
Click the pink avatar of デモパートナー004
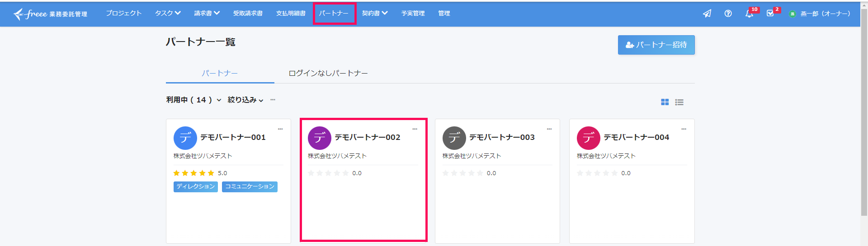click(589, 138)
